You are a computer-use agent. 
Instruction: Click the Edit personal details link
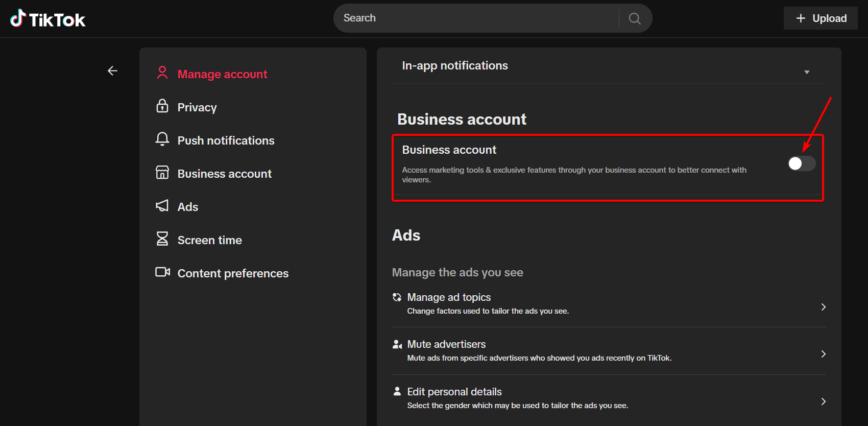point(454,392)
